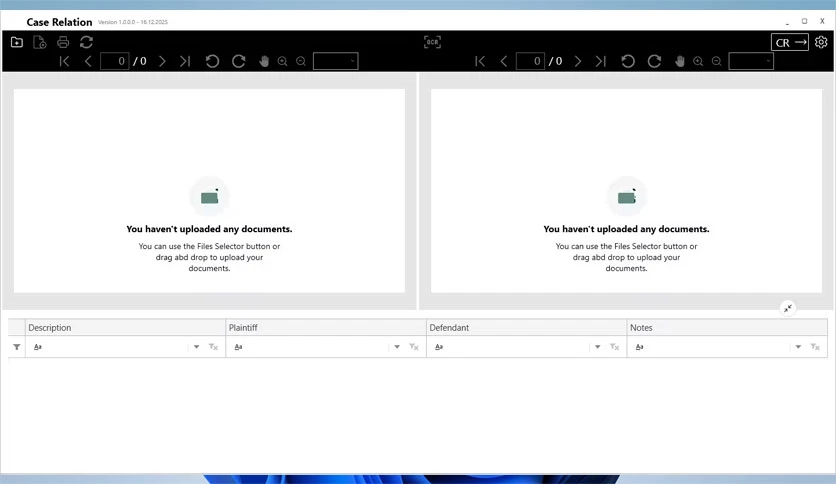The image size is (836, 484).
Task: Rotate clockwise in left viewer
Action: 238,61
